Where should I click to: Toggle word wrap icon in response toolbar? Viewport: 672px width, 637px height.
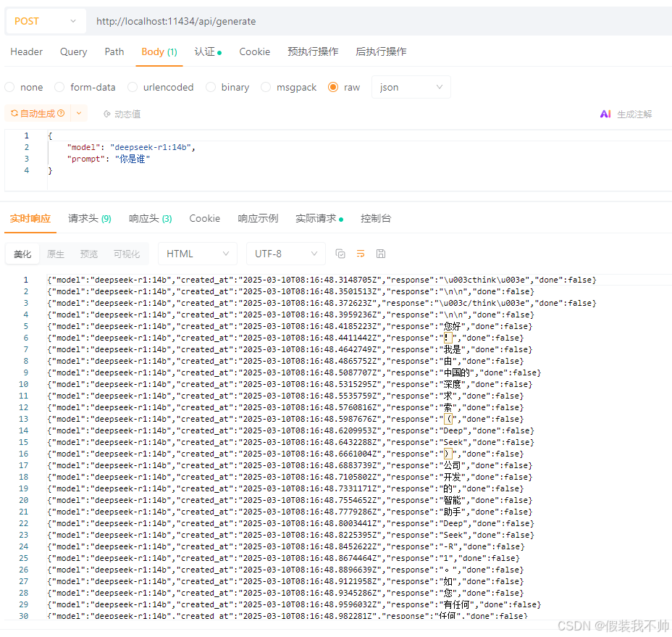tap(361, 254)
